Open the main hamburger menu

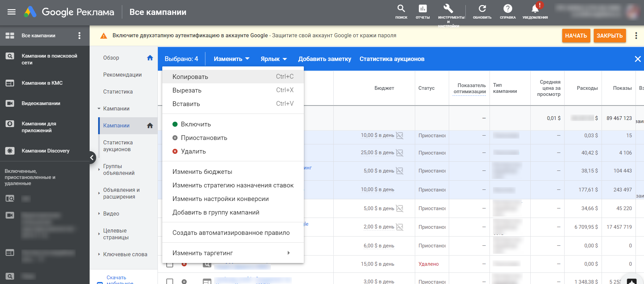tap(12, 12)
